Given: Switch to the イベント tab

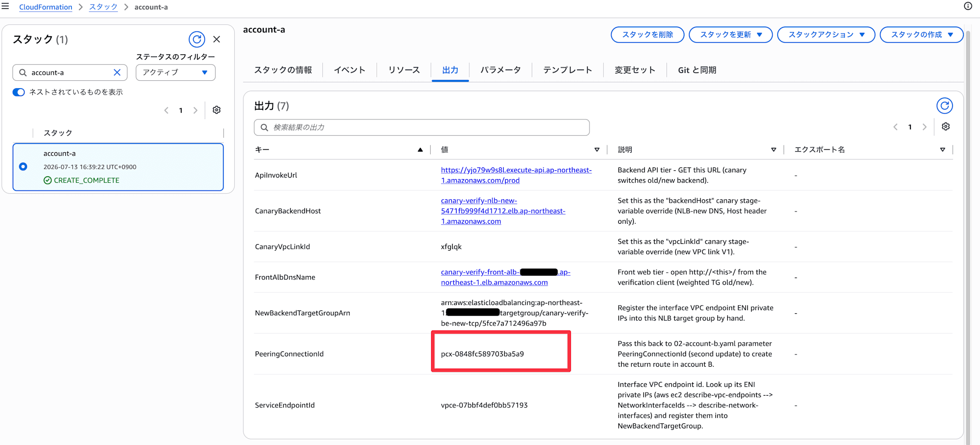Looking at the screenshot, I should coord(349,70).
